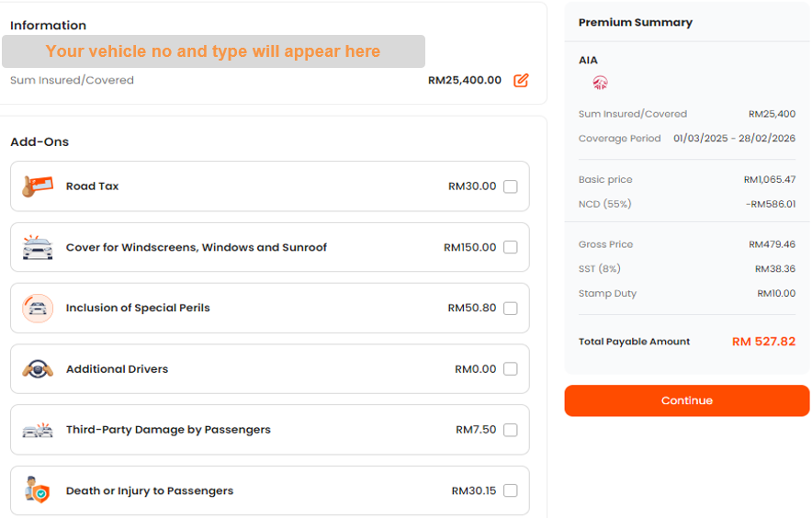Click the Third-Party Damage crash icon
Viewport: 812px width, 518px height.
(x=38, y=430)
